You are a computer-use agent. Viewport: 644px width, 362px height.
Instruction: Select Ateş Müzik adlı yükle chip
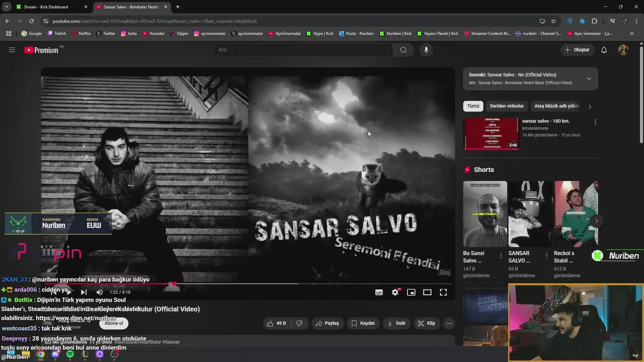557,106
